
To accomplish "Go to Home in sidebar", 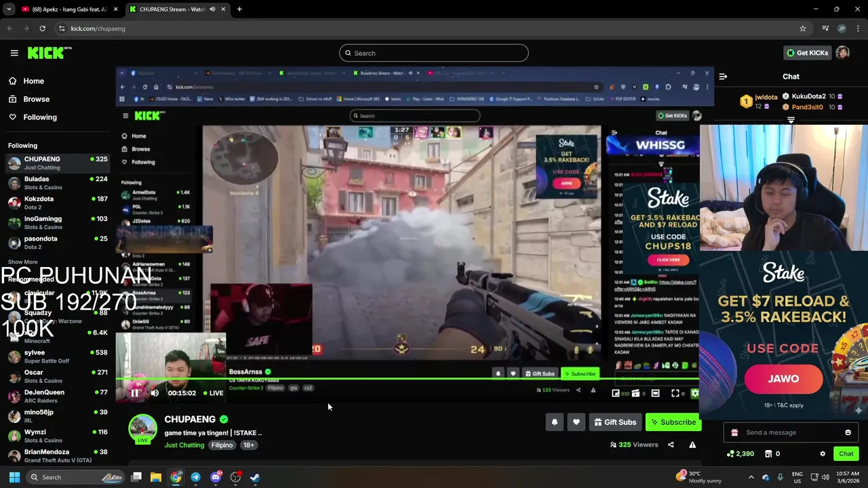I will tap(27, 81).
